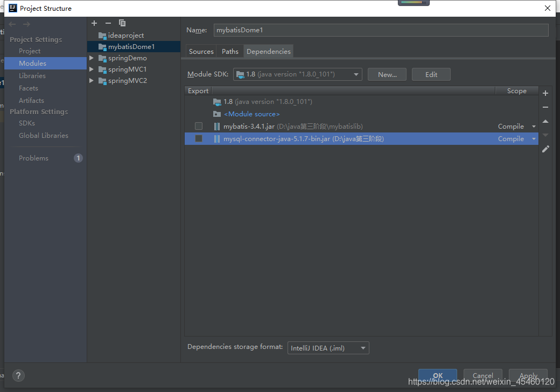Confirm with the OK button
560x392 pixels.
pos(437,376)
